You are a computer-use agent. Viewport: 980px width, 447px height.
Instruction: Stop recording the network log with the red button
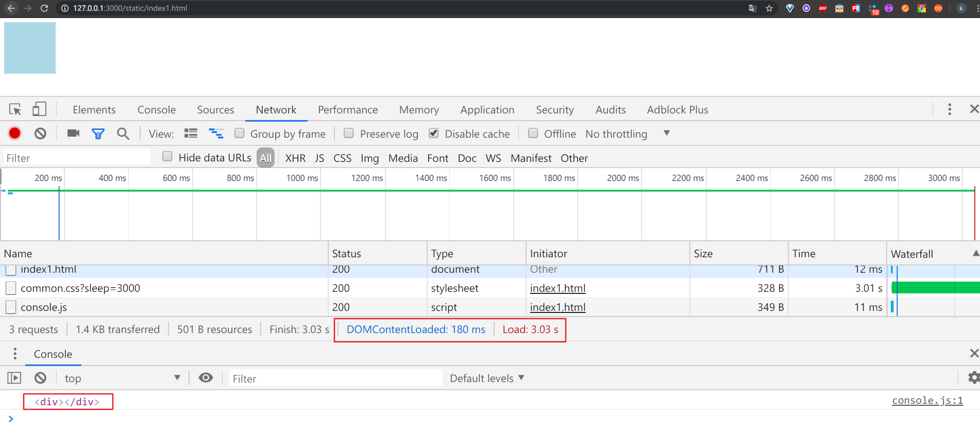[x=15, y=134]
